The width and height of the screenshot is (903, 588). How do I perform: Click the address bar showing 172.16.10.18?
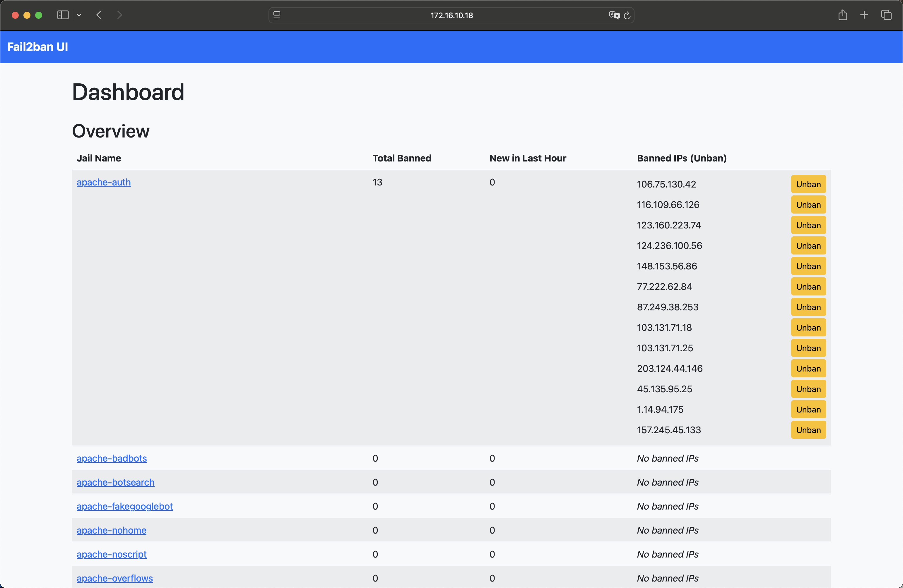(451, 15)
